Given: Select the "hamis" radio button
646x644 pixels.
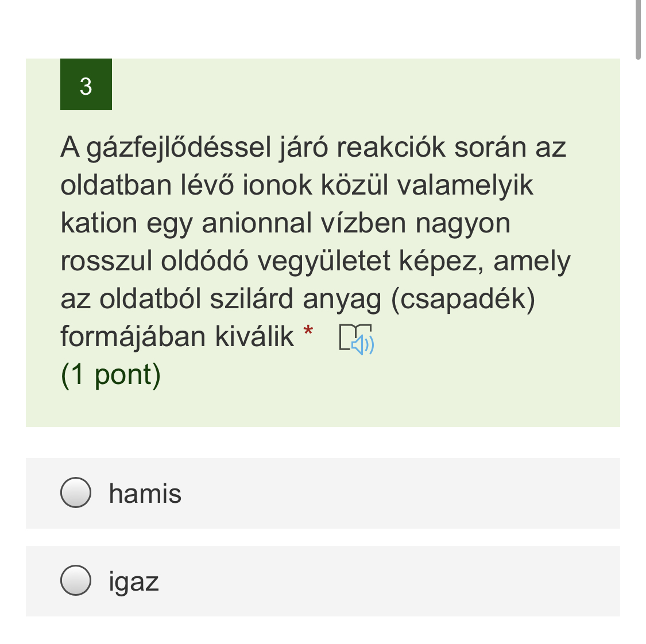Looking at the screenshot, I should click(x=76, y=492).
